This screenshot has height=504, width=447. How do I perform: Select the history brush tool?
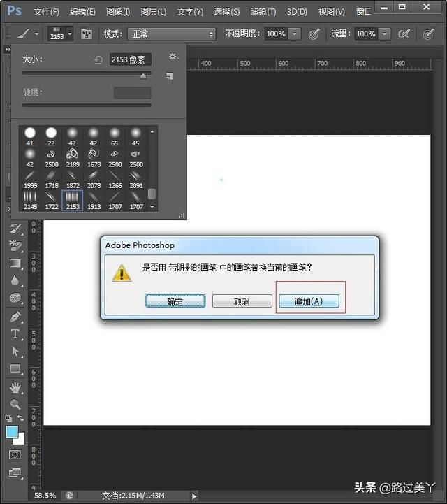coord(15,229)
